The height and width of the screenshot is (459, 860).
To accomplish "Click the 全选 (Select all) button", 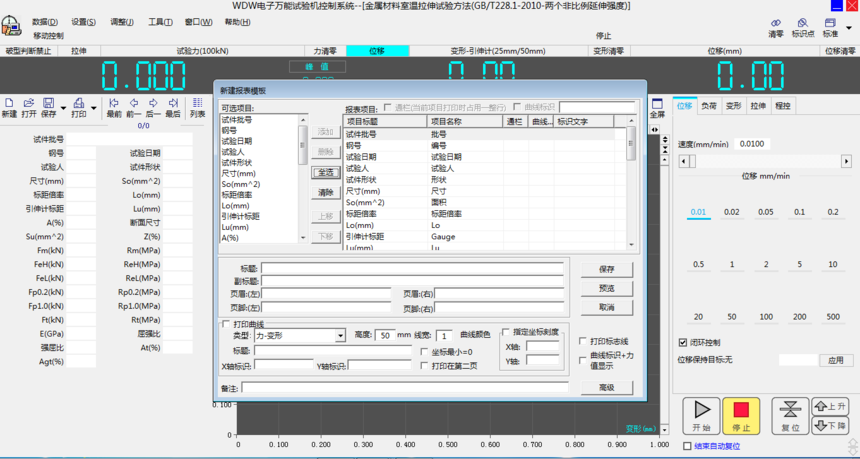I will tap(325, 172).
